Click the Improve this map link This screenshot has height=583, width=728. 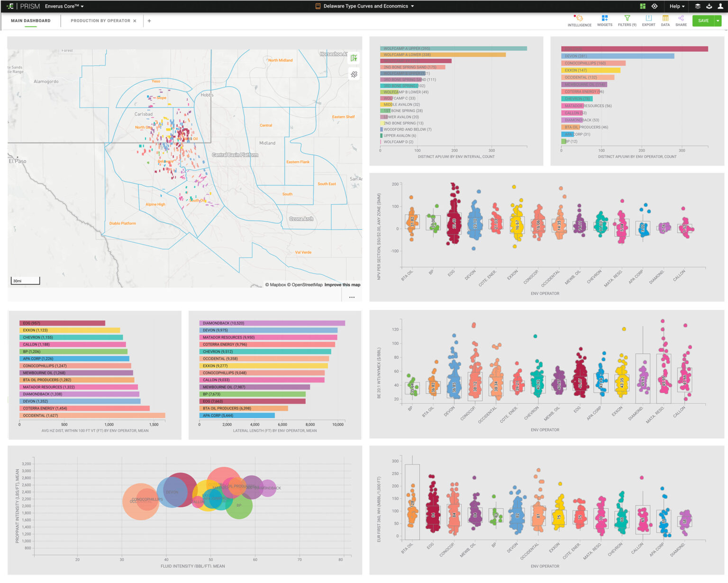point(342,285)
